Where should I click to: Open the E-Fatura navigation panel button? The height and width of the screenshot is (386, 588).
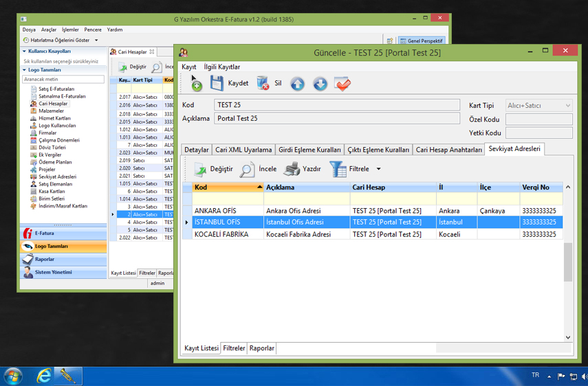tap(63, 234)
